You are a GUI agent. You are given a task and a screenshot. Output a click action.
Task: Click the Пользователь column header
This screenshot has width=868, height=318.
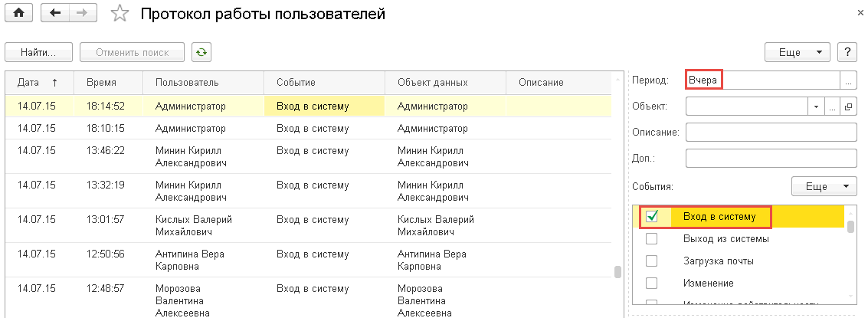click(x=187, y=82)
